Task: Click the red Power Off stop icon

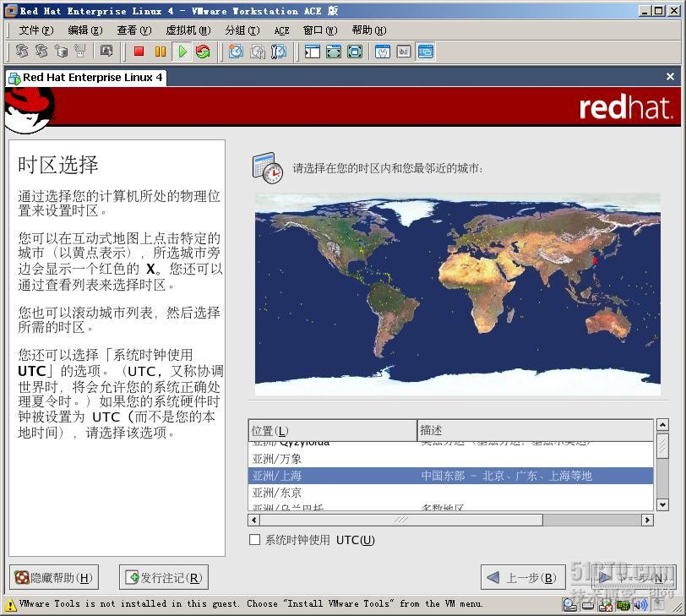Action: point(139,52)
